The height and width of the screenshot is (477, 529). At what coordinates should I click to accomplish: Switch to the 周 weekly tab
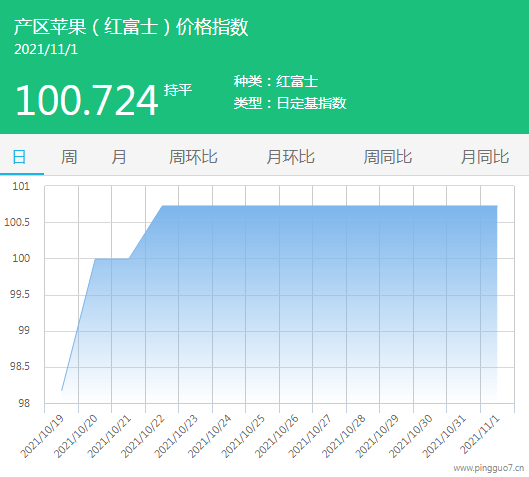click(x=69, y=157)
